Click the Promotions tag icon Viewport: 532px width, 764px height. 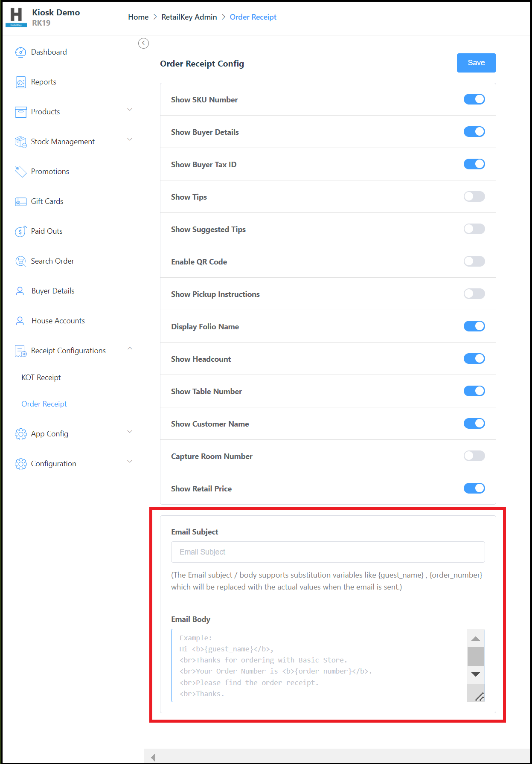pos(20,171)
